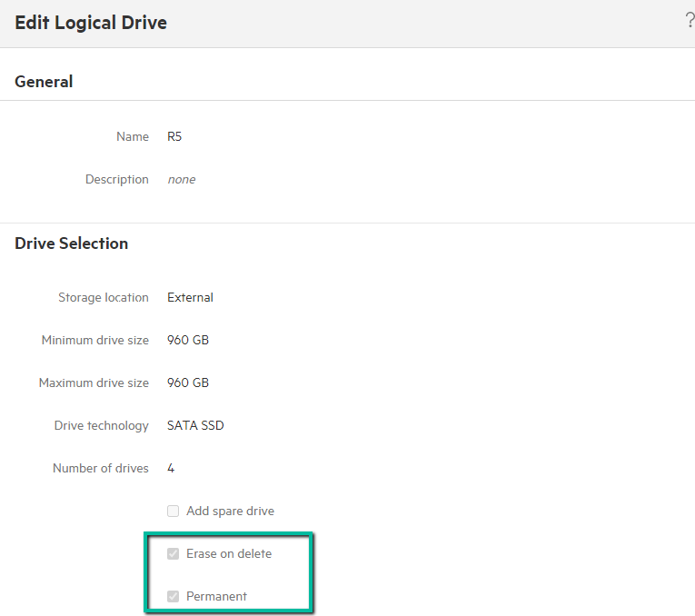Click the 'Erase on delete' label text
The width and height of the screenshot is (695, 616).
[x=229, y=554]
